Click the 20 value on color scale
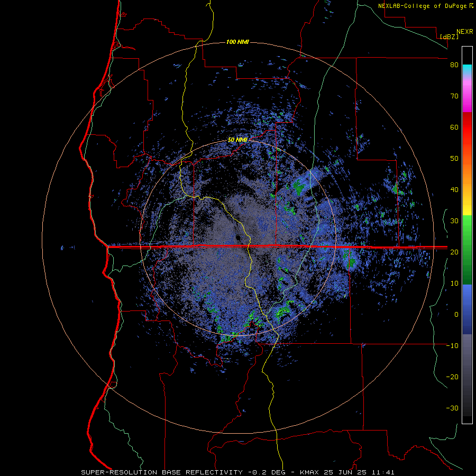Image resolution: width=476 pixels, height=476 pixels. 454,252
